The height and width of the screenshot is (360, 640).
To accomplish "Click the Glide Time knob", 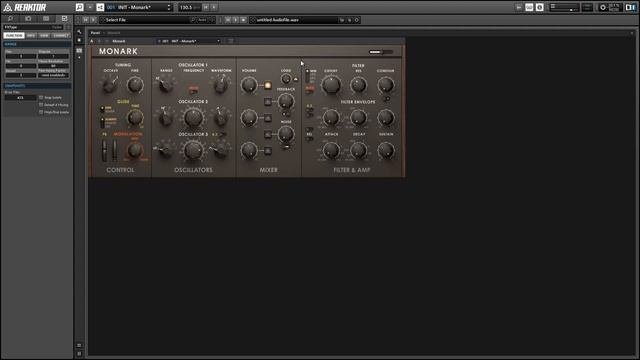I will [x=135, y=118].
